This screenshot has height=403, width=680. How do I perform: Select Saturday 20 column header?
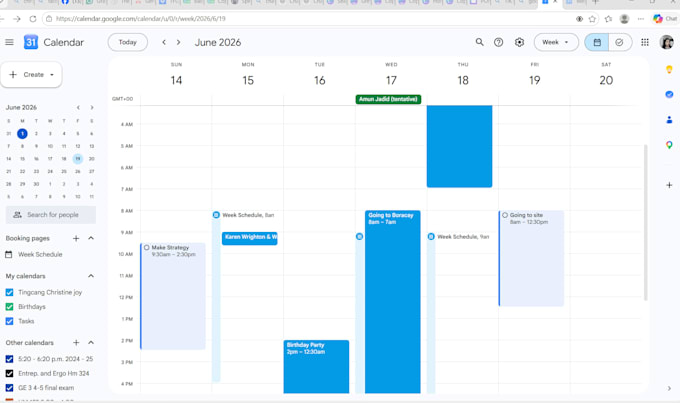point(606,80)
